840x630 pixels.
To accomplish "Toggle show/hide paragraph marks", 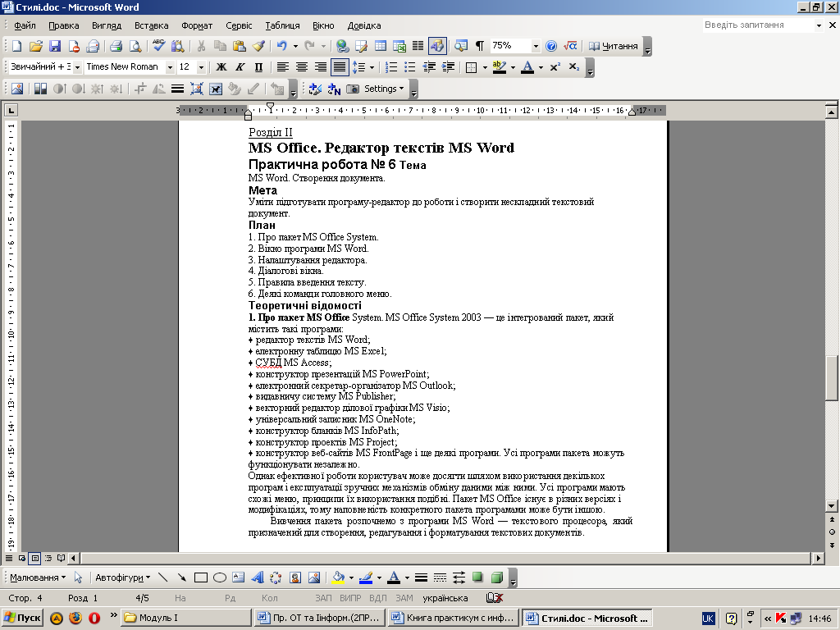I will [480, 46].
